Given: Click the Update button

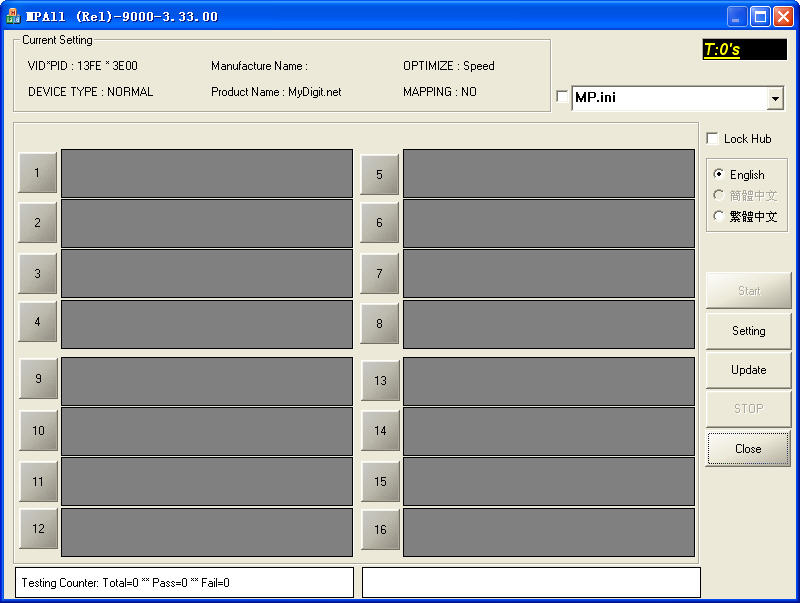Looking at the screenshot, I should [748, 370].
